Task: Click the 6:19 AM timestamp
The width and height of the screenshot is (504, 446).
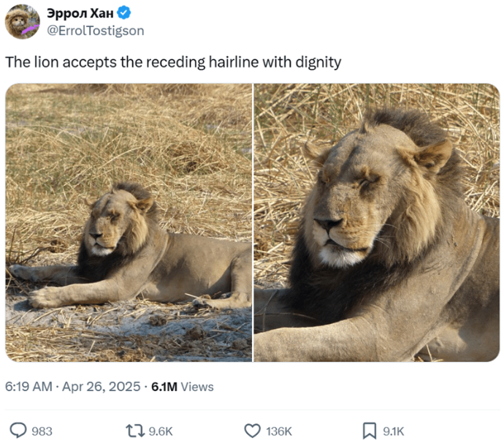Action: [28, 386]
